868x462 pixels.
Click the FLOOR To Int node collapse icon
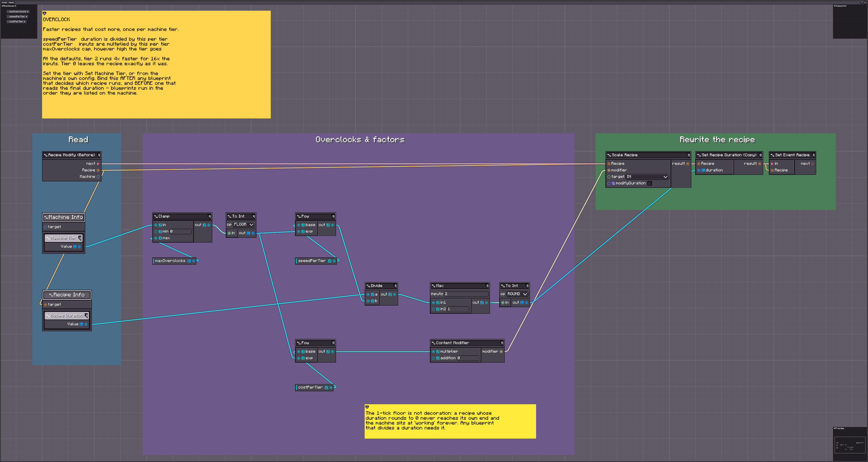pos(253,216)
